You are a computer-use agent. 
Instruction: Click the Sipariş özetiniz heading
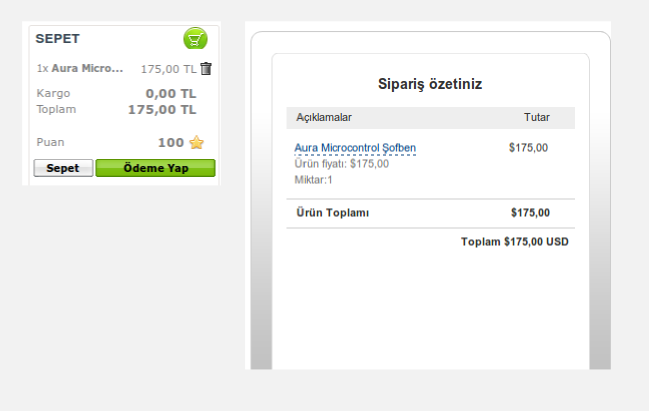pyautogui.click(x=430, y=84)
